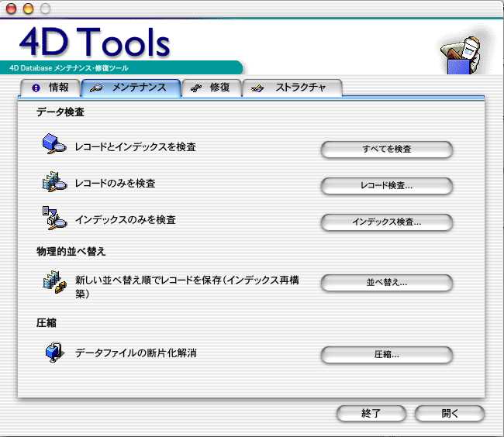The width and height of the screenshot is (504, 437).
Task: Switch to the 情報 tab
Action: pyautogui.click(x=49, y=88)
